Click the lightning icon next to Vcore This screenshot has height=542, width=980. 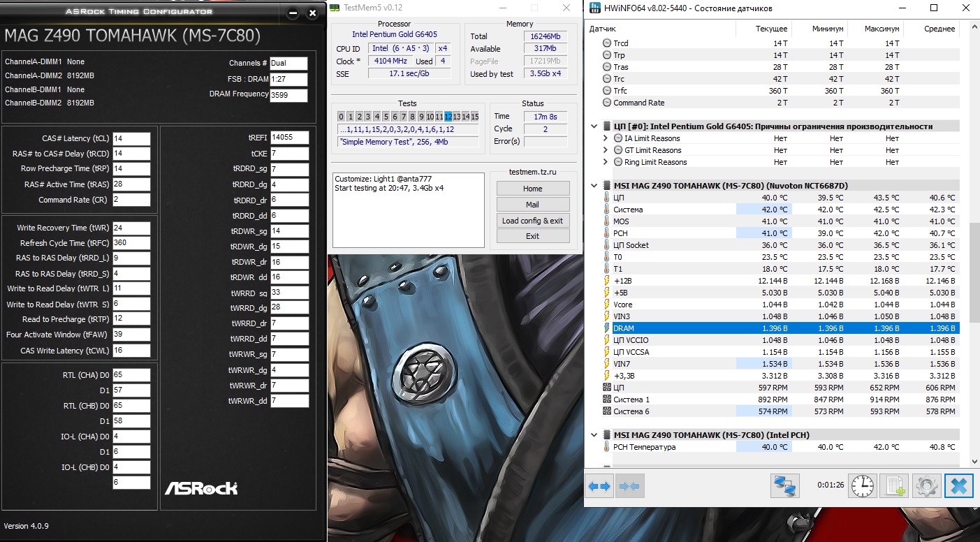606,305
